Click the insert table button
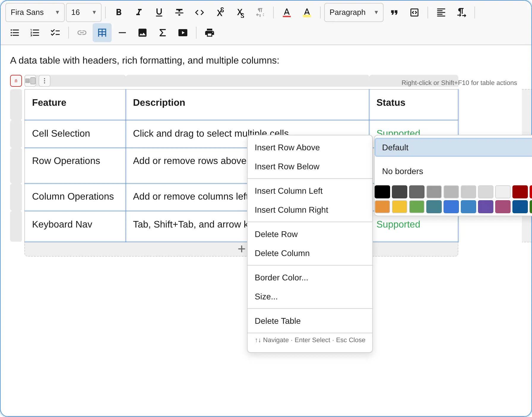This screenshot has width=532, height=417. click(x=102, y=33)
